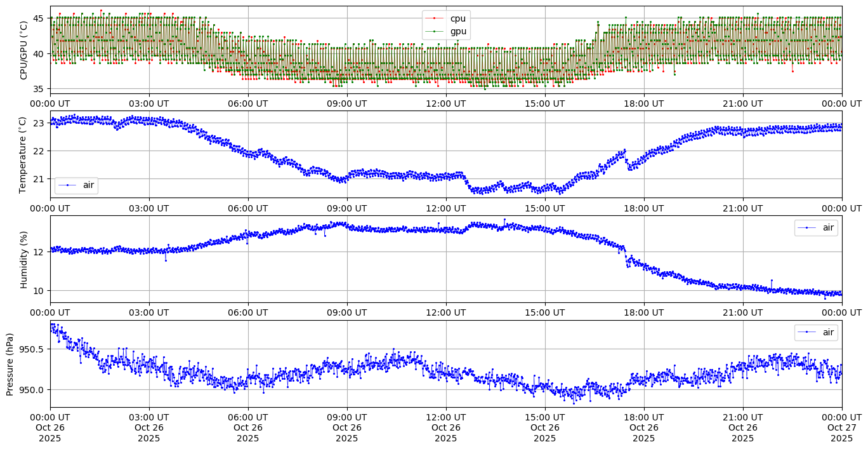Click the gpu legend entry in top chart
Viewport: 868px width, 449px height.
coord(457,31)
